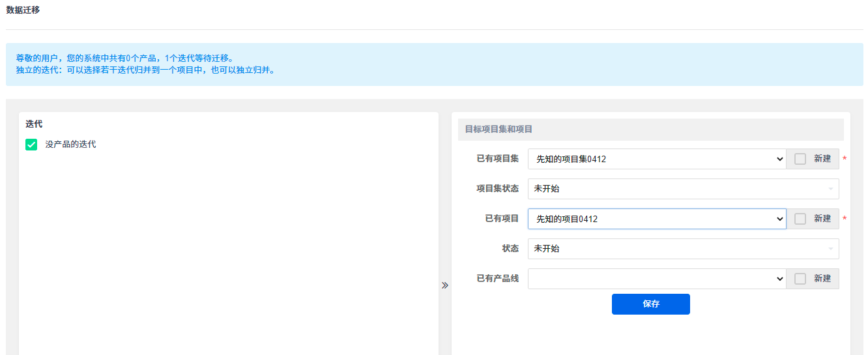Open the 状态 dropdown showing 未开始
This screenshot has height=355, width=868.
click(x=684, y=249)
